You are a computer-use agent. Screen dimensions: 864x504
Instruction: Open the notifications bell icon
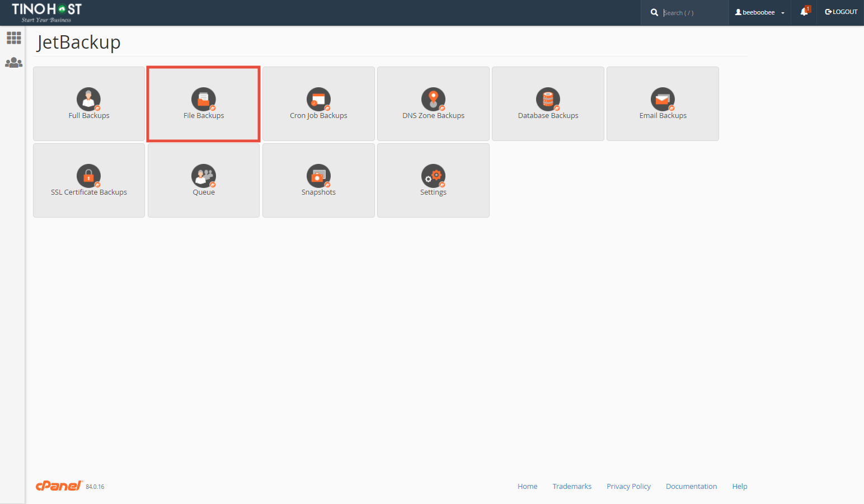805,11
